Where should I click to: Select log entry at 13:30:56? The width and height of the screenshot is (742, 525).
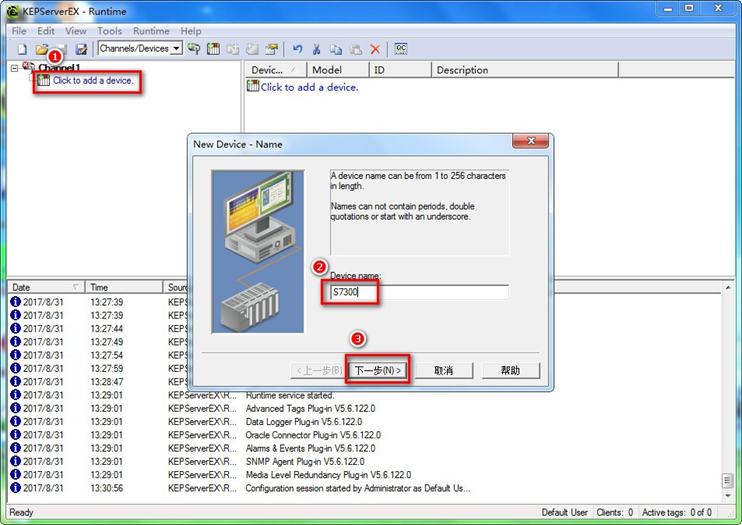point(364,488)
